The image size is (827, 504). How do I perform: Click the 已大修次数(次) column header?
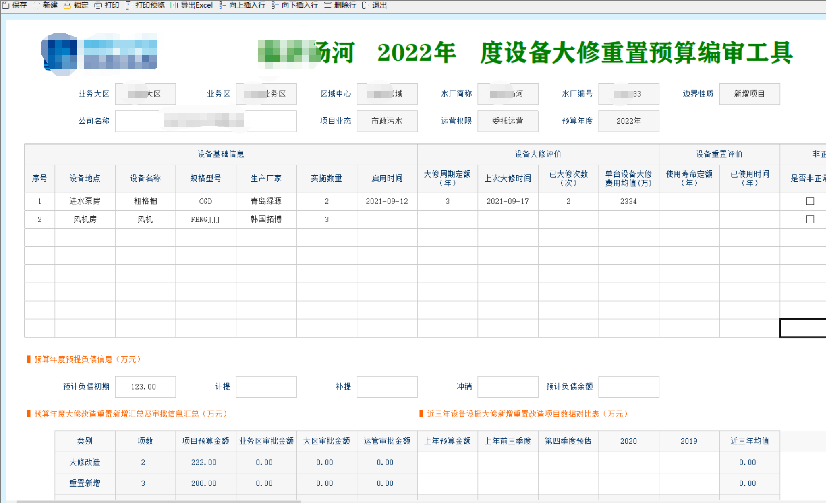[568, 178]
